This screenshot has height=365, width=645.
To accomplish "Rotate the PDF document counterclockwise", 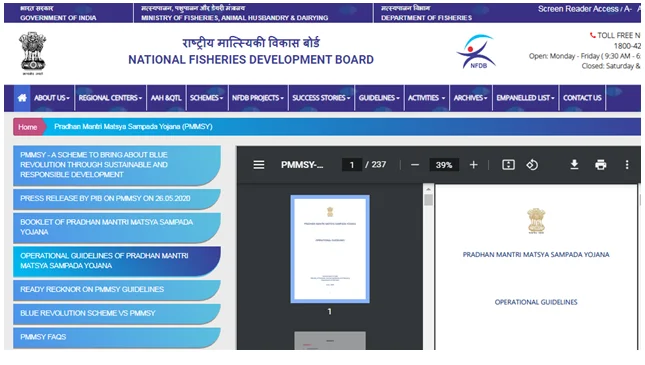I will 532,165.
